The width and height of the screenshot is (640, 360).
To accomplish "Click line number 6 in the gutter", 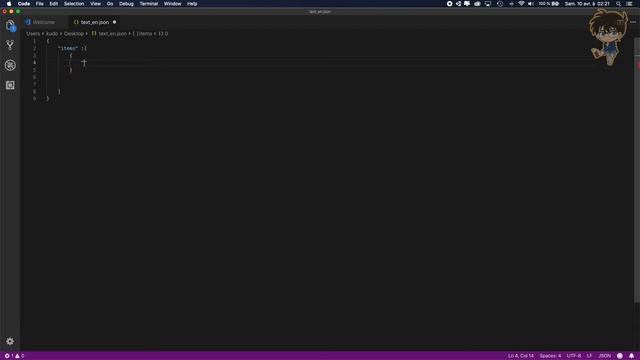I will tap(34, 77).
